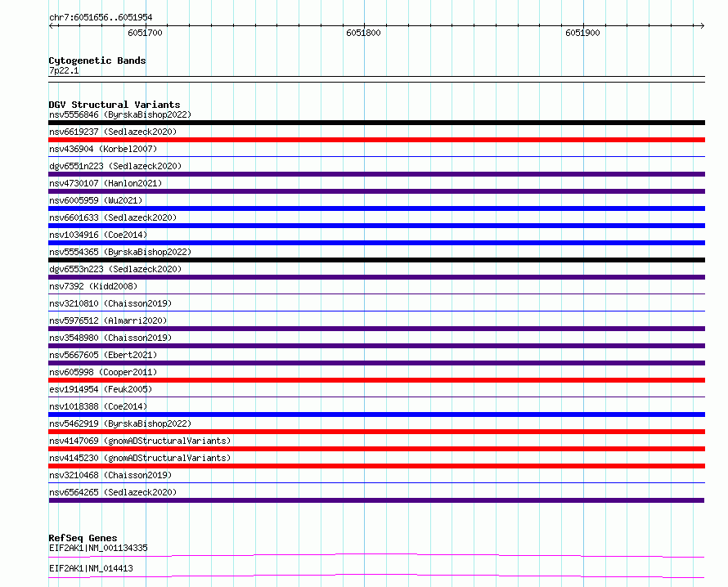Image resolution: width=728 pixels, height=587 pixels.
Task: Click the red bar under nsv6619237
Action: [376, 140]
